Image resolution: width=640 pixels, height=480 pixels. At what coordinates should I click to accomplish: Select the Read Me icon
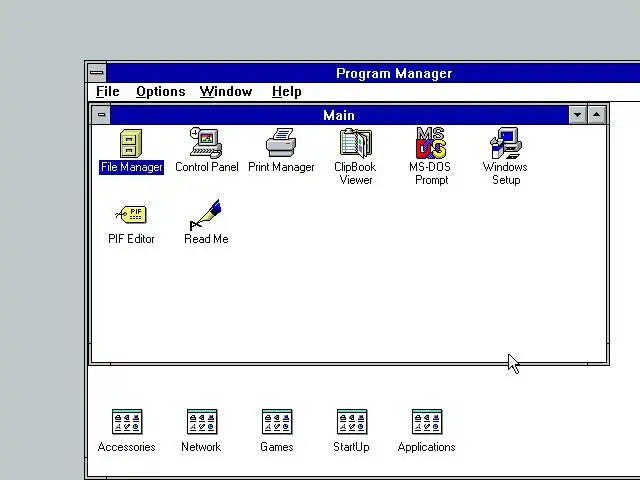pyautogui.click(x=206, y=215)
